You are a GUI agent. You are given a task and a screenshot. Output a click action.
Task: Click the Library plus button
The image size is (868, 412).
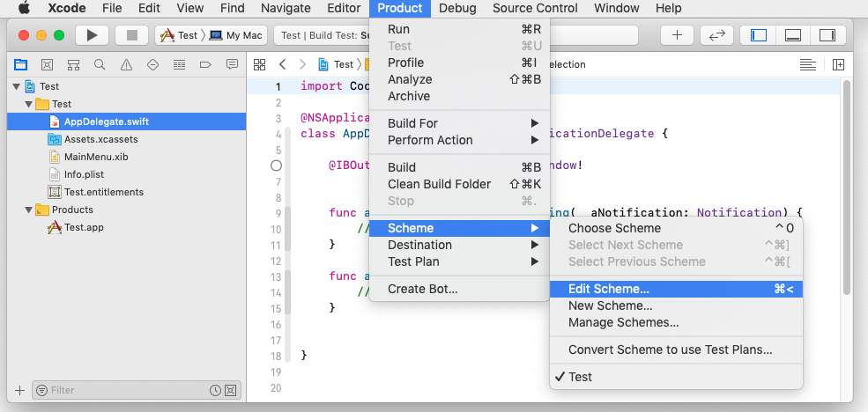coord(678,35)
